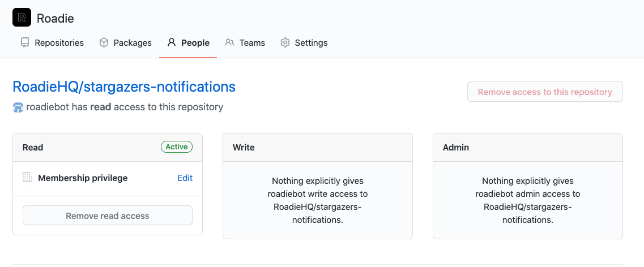Click the Teams group icon

pos(229,42)
